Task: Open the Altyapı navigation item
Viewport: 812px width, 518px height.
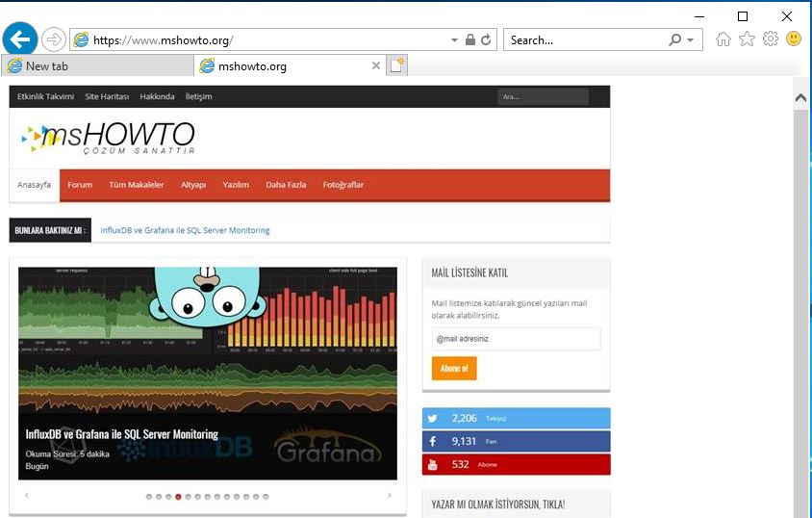Action: tap(193, 185)
